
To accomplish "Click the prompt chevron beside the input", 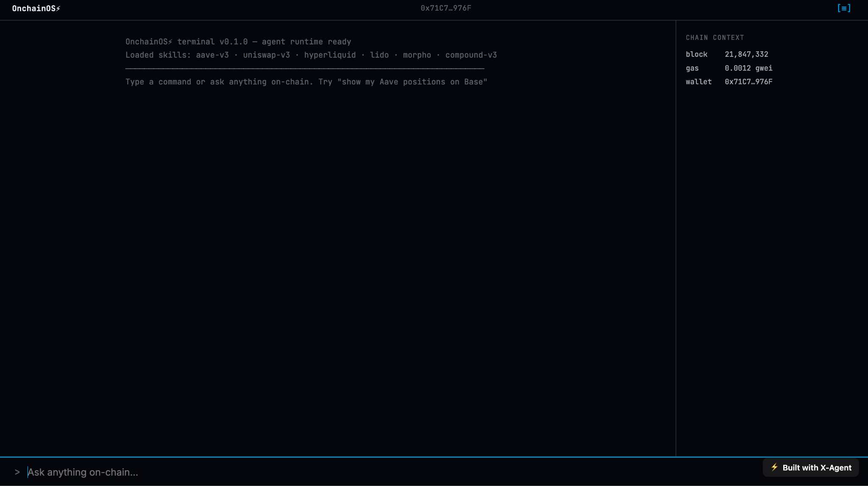I will click(17, 472).
